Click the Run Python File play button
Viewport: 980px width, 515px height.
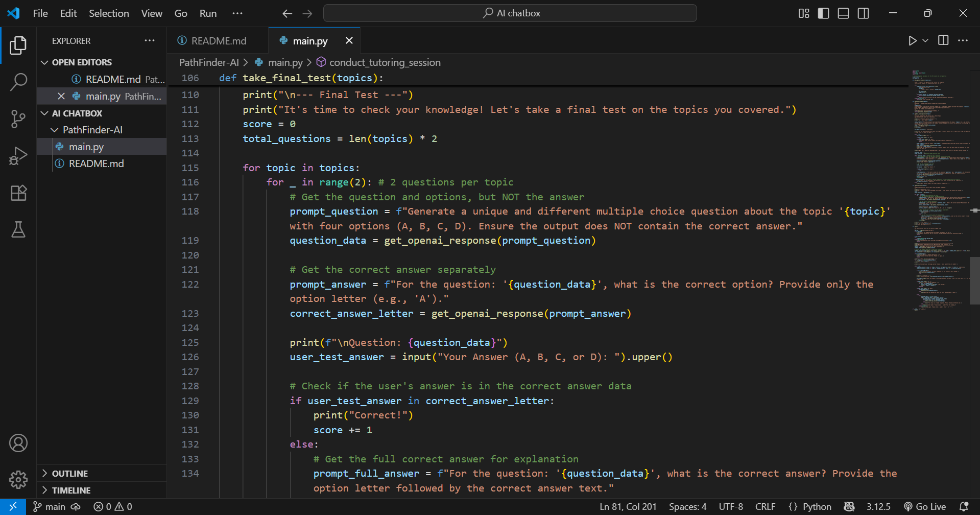(912, 41)
